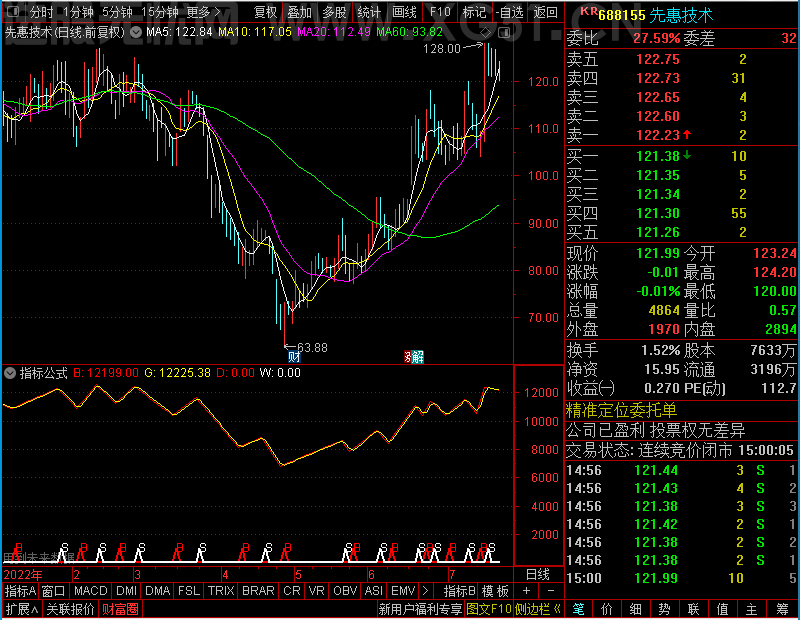Screen dimensions: 800x620
Task: Open the 指标B indicator group menu
Action: point(459,591)
